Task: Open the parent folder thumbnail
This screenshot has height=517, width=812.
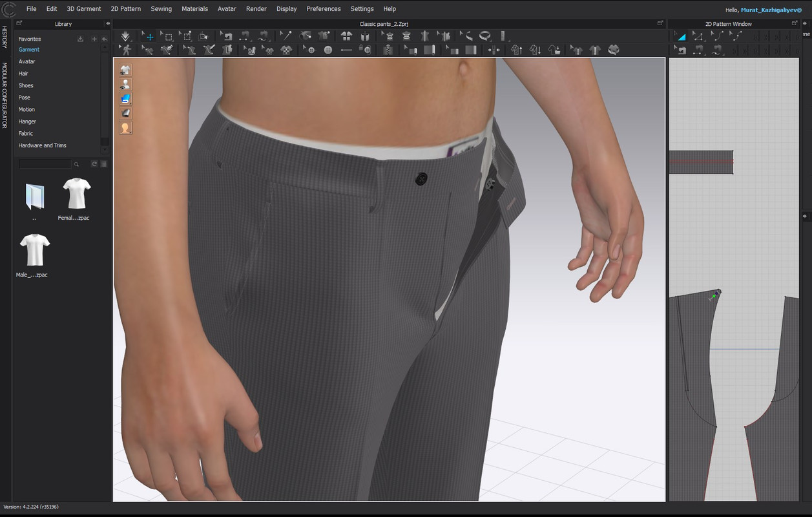Action: [34, 196]
